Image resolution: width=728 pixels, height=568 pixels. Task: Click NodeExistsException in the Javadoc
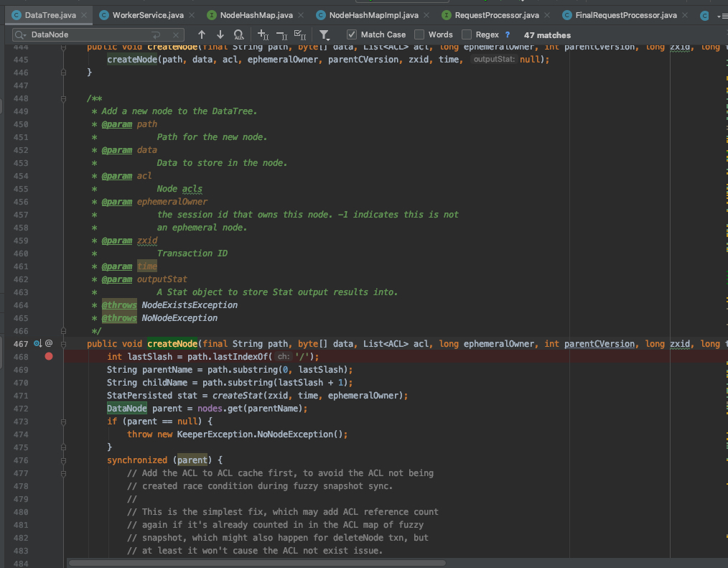190,305
